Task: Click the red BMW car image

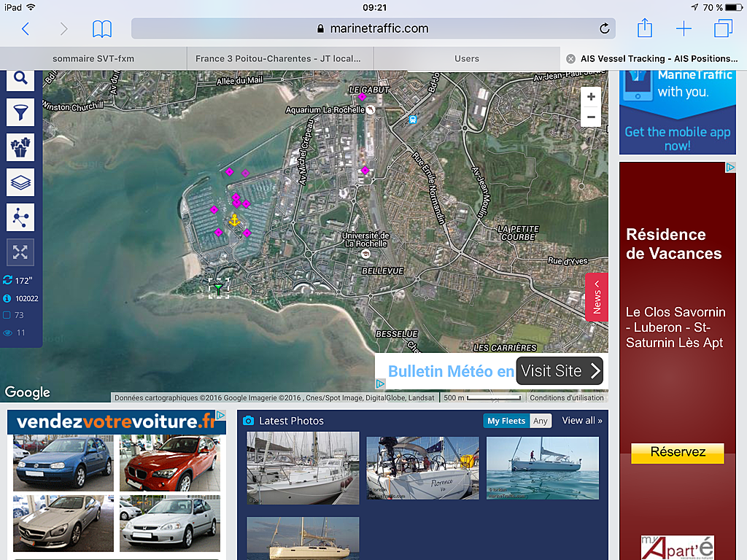Action: [170, 463]
